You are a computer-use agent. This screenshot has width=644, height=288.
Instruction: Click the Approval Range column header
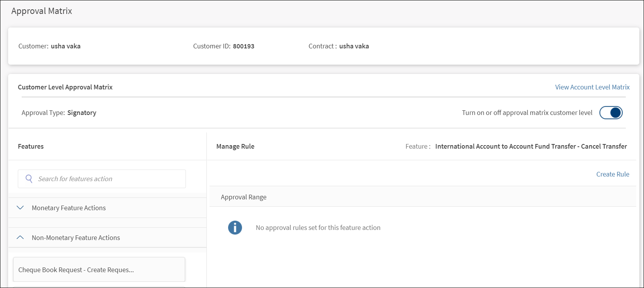[x=244, y=197]
